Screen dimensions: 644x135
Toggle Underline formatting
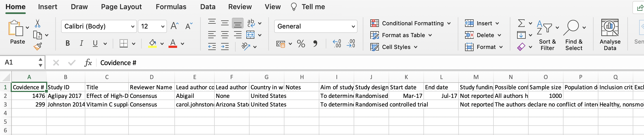tap(95, 43)
